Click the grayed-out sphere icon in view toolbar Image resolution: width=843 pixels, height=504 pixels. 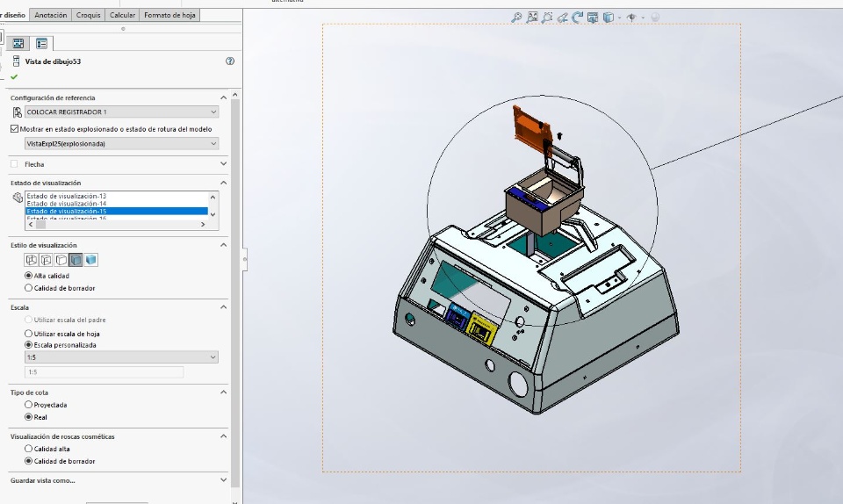pyautogui.click(x=655, y=18)
